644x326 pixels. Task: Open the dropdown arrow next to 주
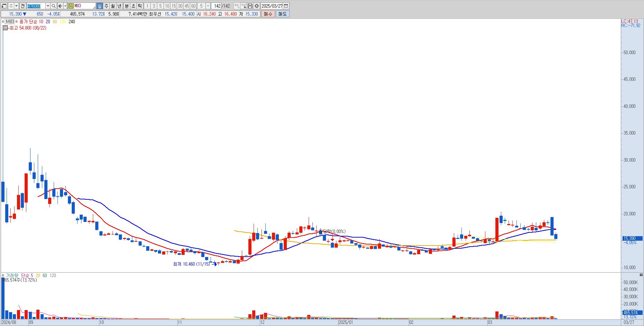tap(16, 6)
